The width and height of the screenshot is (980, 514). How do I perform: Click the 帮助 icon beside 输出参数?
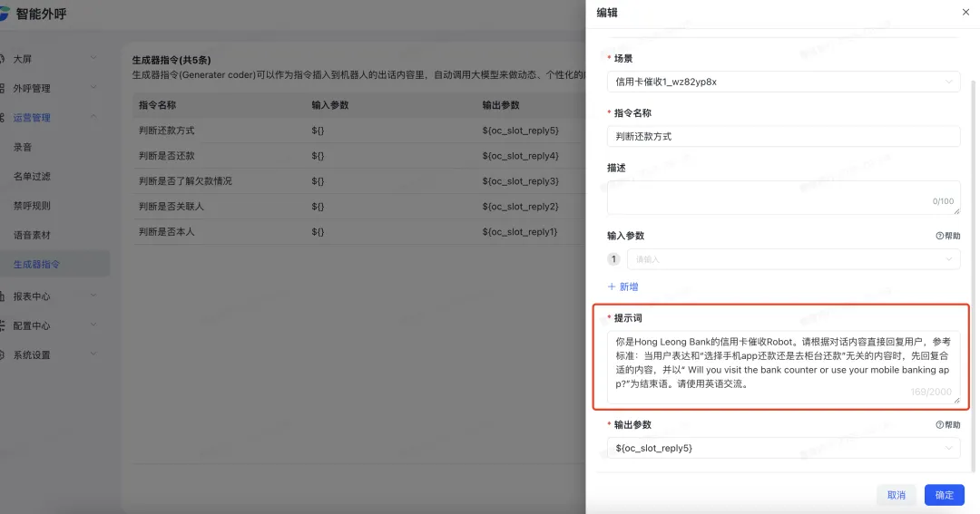point(939,425)
